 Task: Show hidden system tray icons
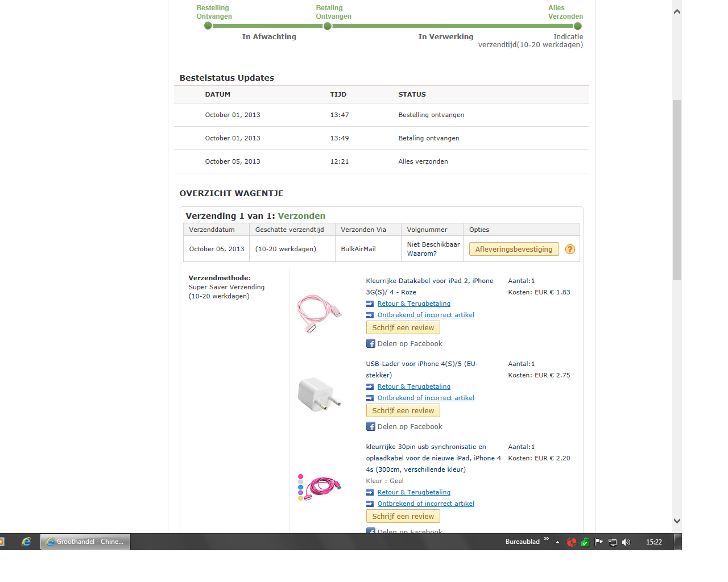pyautogui.click(x=557, y=542)
